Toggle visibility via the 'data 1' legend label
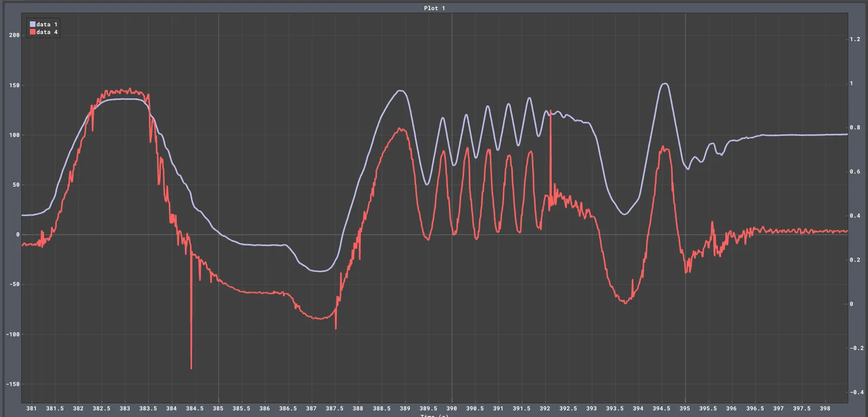 pyautogui.click(x=47, y=24)
